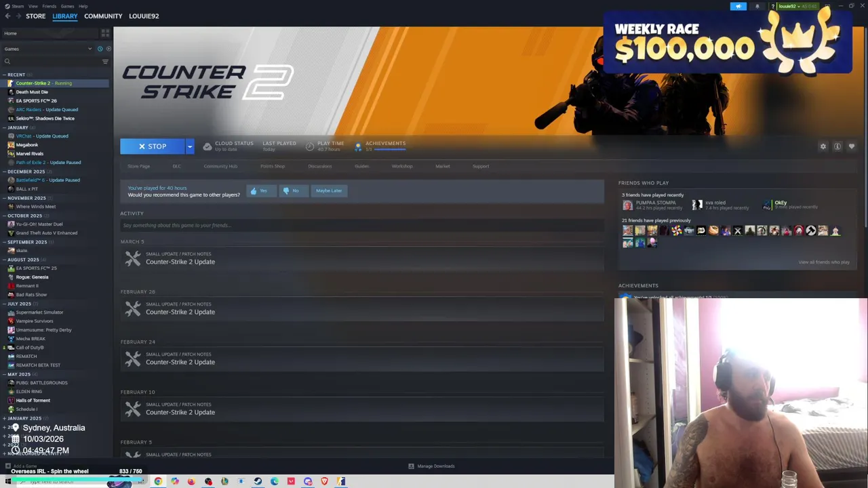Click the Death Must Die game icon
The height and width of the screenshot is (488, 868).
(x=11, y=92)
